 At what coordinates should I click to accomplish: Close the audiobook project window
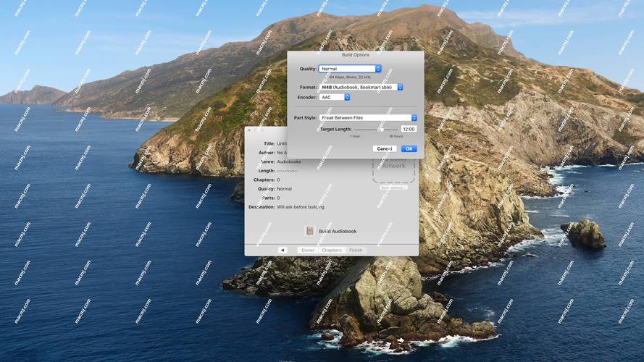click(x=250, y=130)
